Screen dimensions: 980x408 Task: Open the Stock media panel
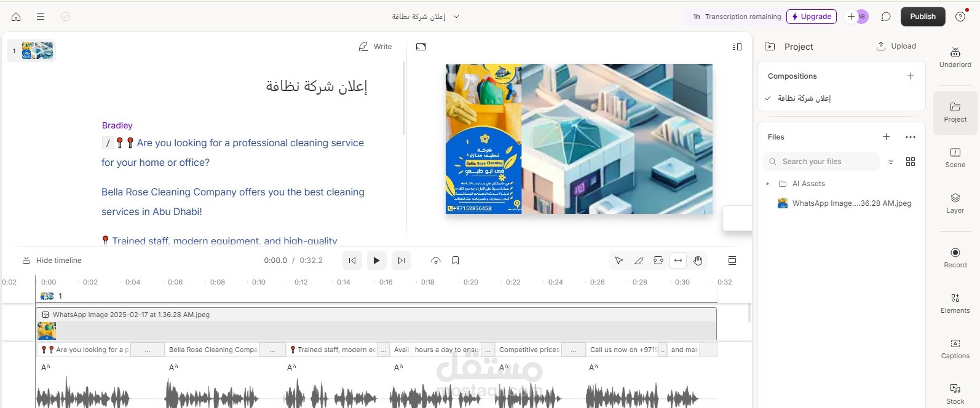pos(955,394)
